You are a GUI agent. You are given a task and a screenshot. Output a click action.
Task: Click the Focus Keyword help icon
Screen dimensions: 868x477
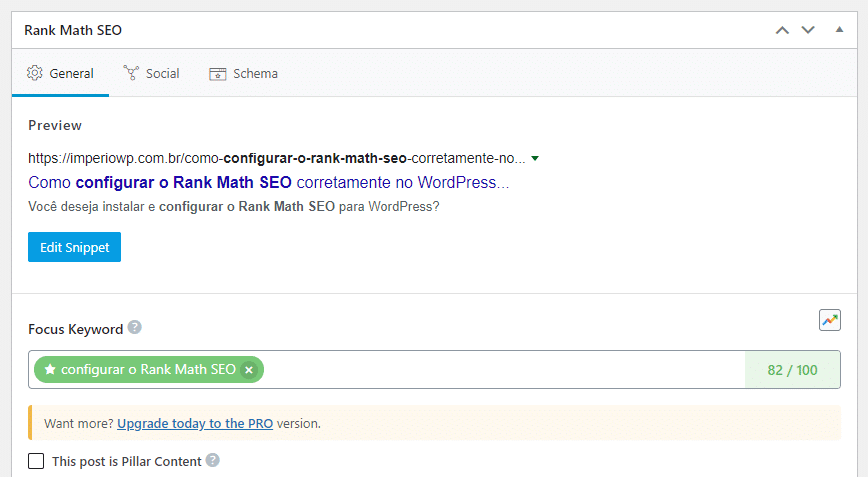pyautogui.click(x=135, y=328)
